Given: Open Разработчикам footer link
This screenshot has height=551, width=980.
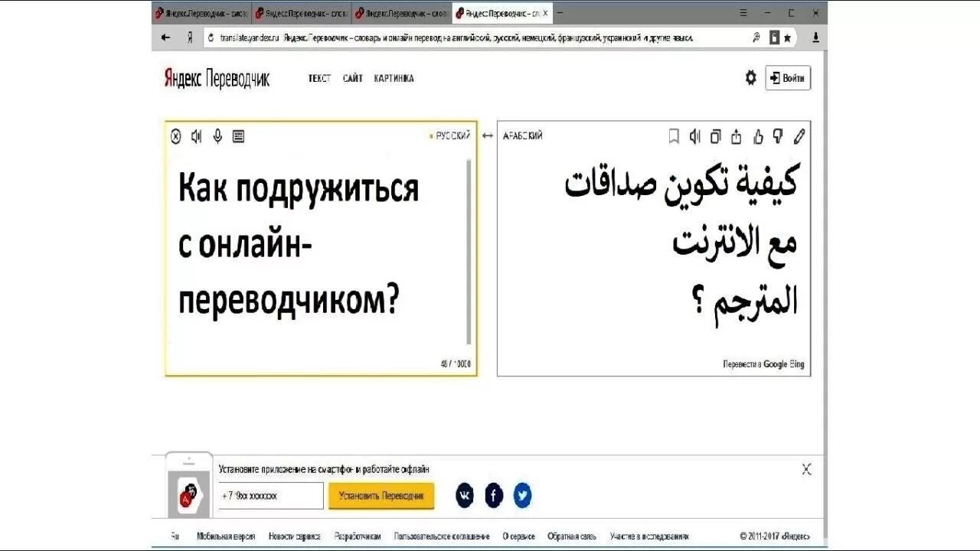Looking at the screenshot, I should pos(358,536).
